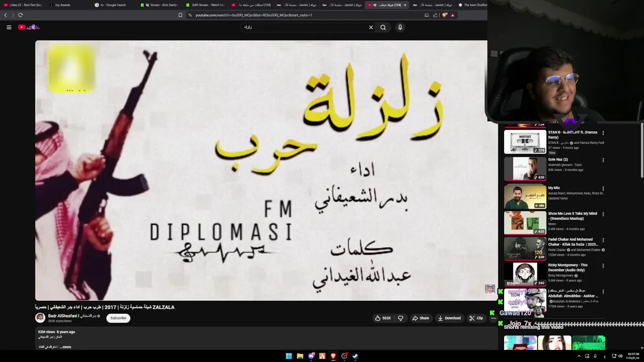Switch to the Stream - Kick Dashboard tab
Image resolution: width=644 pixels, height=362 pixels.
[159, 5]
